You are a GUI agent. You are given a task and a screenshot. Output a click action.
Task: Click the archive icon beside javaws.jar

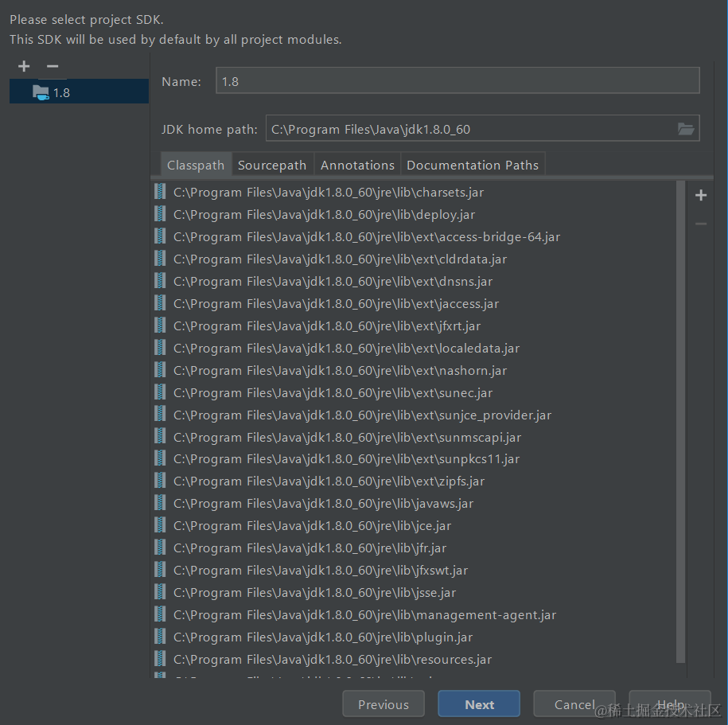(160, 502)
